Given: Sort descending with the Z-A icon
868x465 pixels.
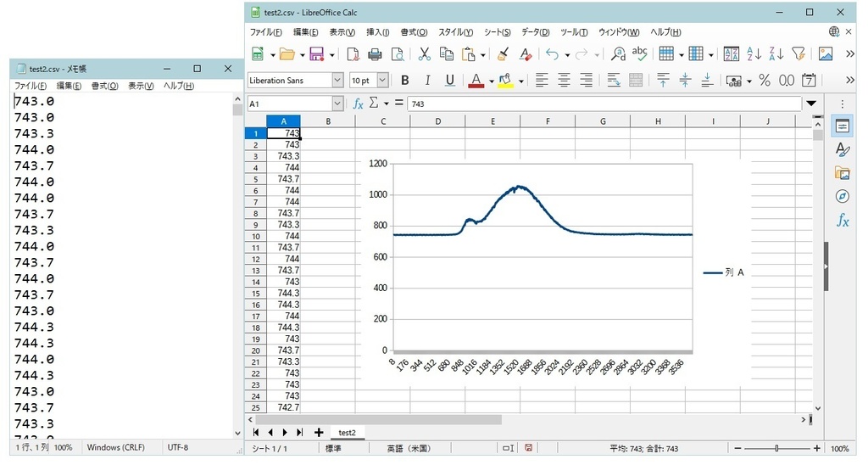Looking at the screenshot, I should (x=776, y=53).
